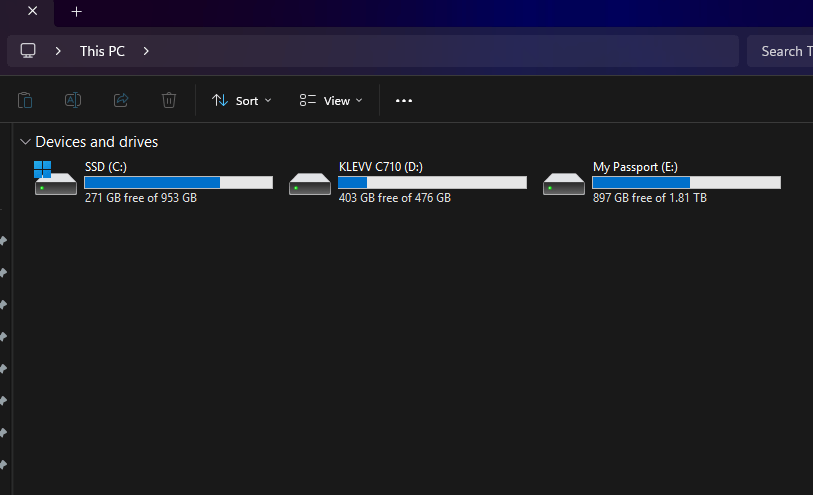This screenshot has height=495, width=813.
Task: Click the '897 GB free of 1.81 TB' text
Action: (x=650, y=198)
